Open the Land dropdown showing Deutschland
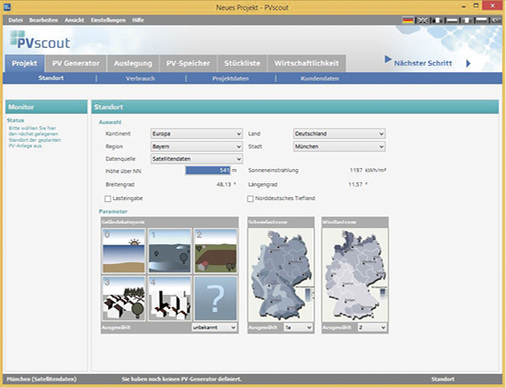Screen dimensions: 506x388 point(339,134)
